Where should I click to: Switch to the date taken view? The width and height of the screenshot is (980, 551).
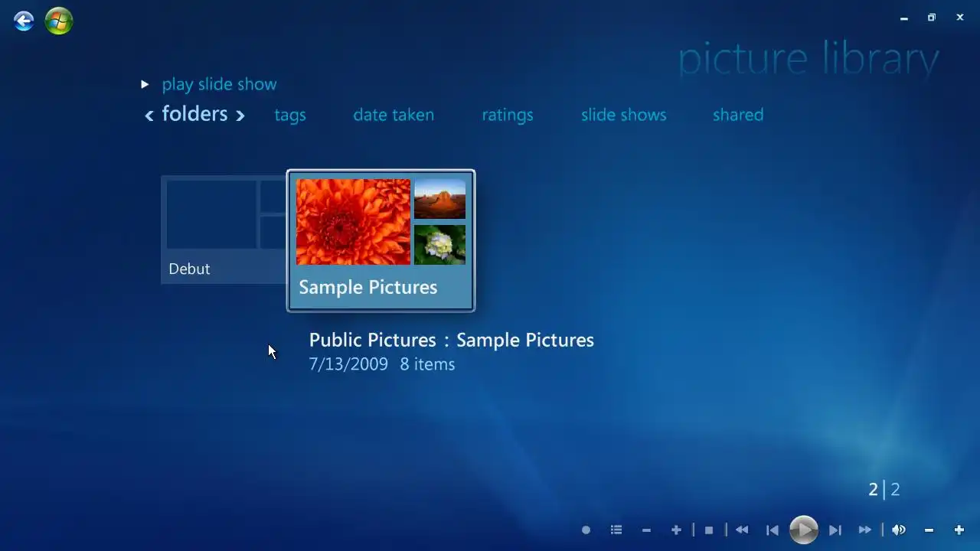pos(394,115)
